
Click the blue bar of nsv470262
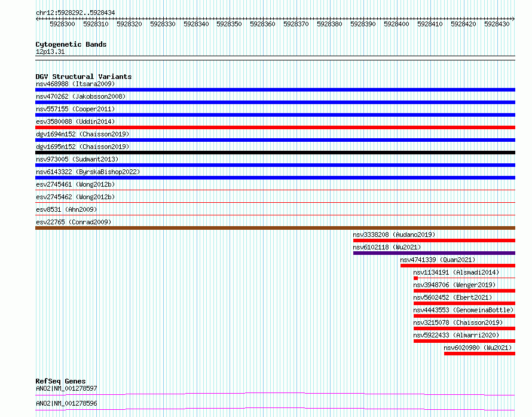tap(275, 102)
